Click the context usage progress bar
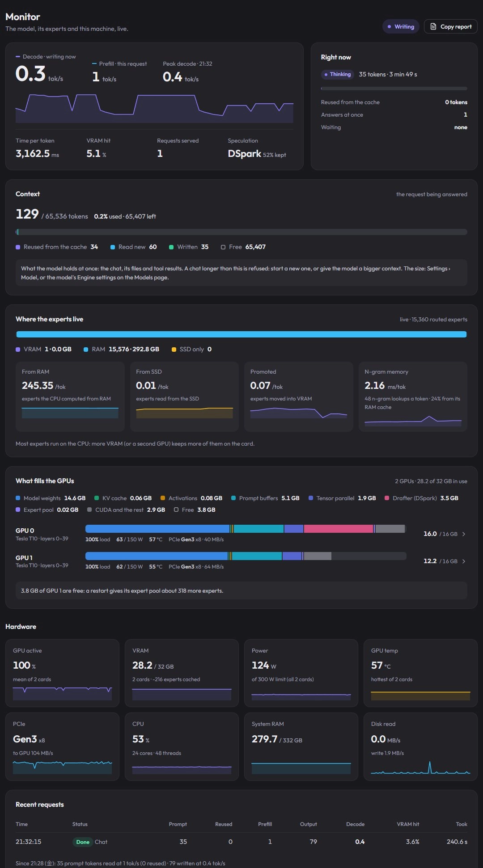 241,232
